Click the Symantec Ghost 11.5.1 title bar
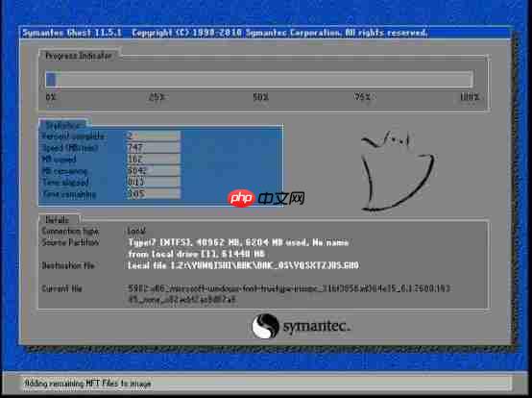 265,33
